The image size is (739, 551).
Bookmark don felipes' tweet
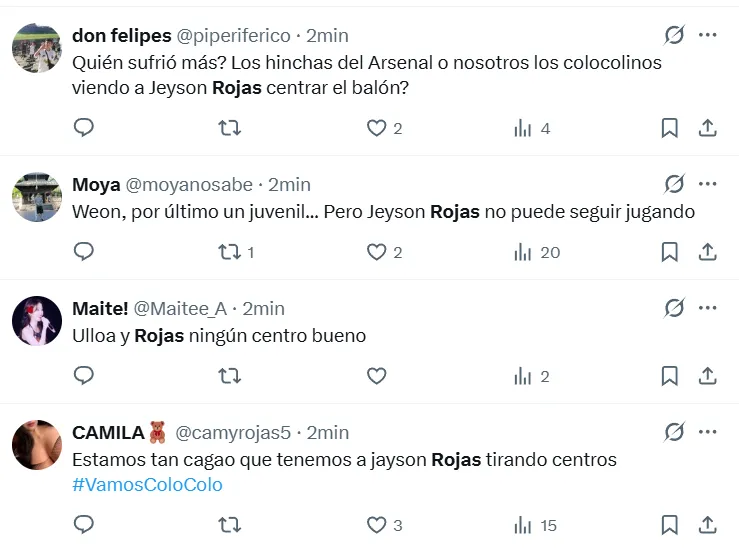coord(670,128)
